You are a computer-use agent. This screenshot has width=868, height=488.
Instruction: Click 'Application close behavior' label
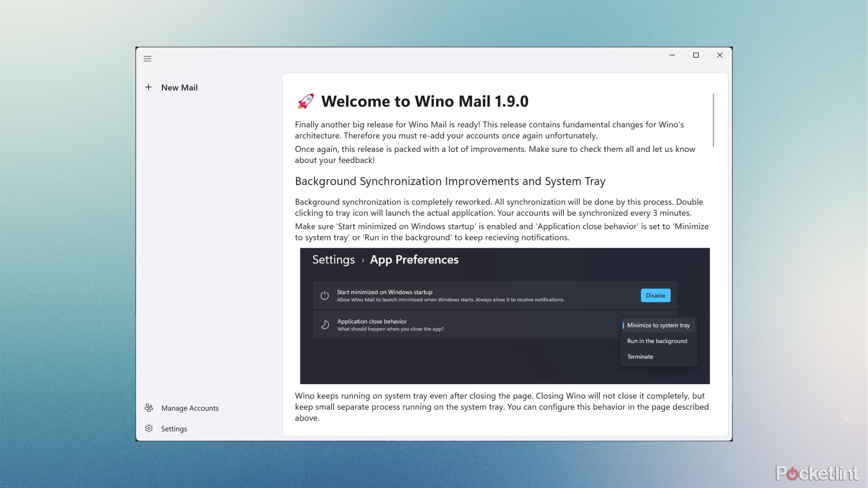pos(372,321)
